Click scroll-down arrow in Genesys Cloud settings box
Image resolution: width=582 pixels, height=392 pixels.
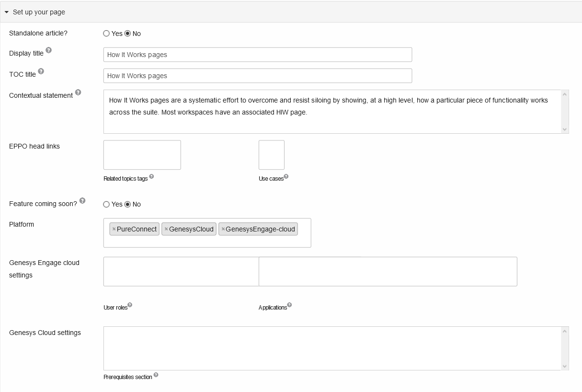click(565, 366)
